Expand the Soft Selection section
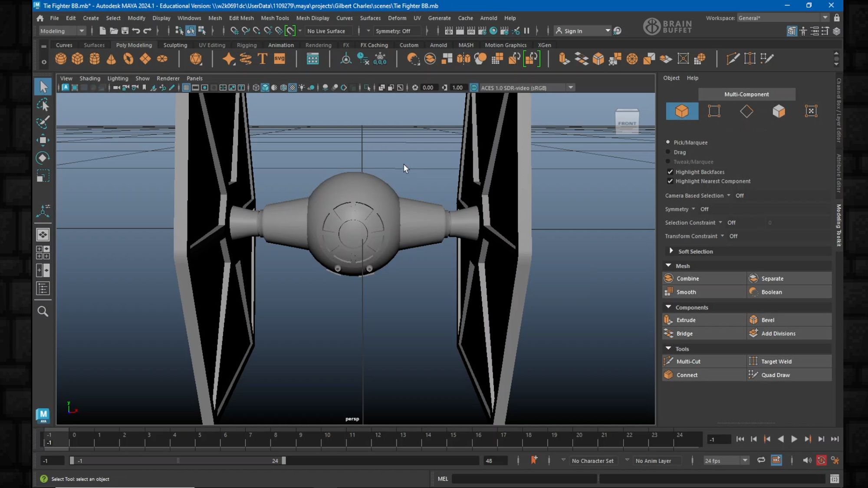Viewport: 868px width, 488px height. tap(671, 251)
